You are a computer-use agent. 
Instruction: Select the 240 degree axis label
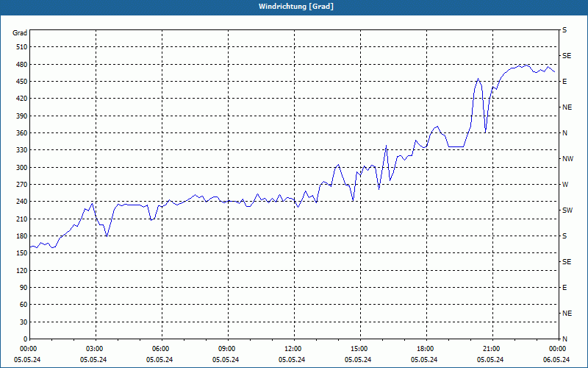22,202
